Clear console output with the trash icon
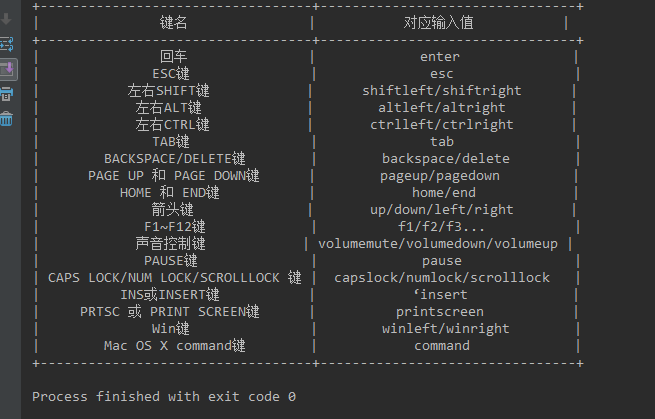Screen dimensions: 655x419 click(x=6, y=119)
